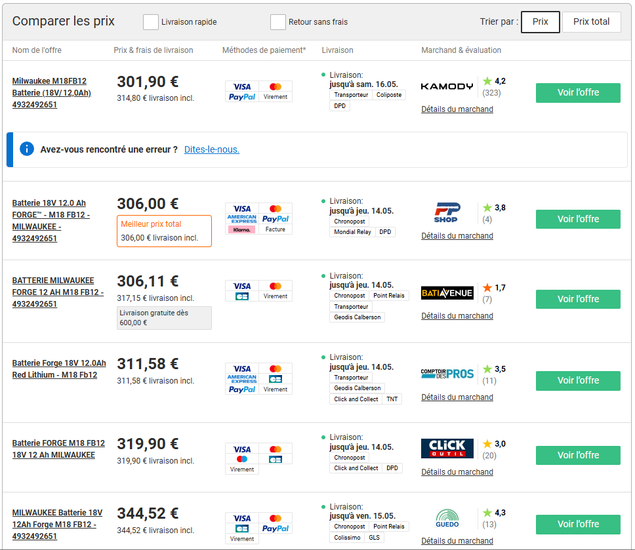Click the Colíposte delivery tag in Kamody row
This screenshot has height=550, width=635.
(x=389, y=95)
